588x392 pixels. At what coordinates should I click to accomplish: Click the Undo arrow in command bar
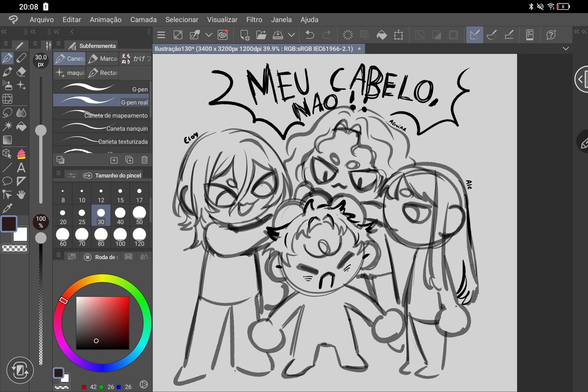coord(310,35)
